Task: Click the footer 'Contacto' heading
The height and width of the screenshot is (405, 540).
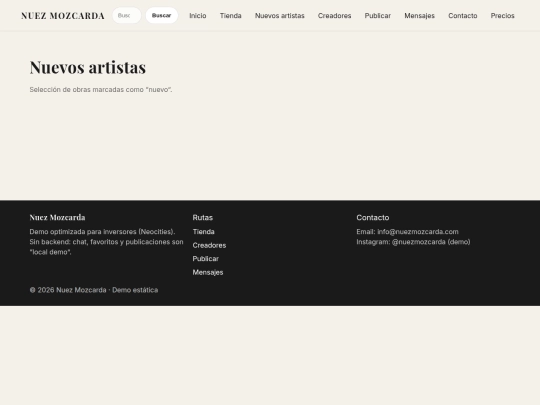Action: point(373,218)
